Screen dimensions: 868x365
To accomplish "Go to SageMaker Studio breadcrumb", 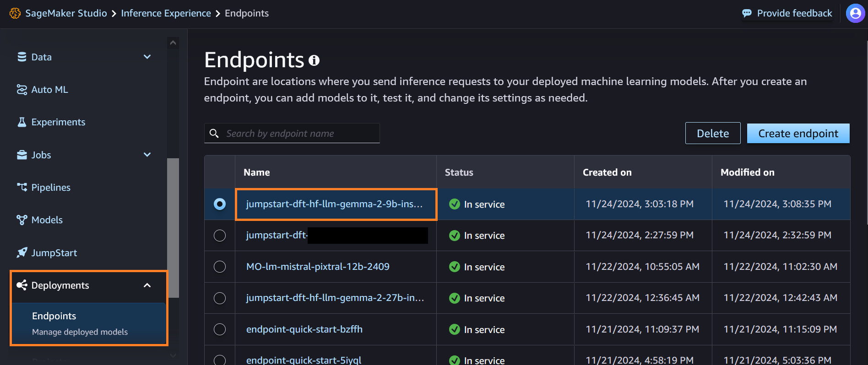I will [x=66, y=13].
